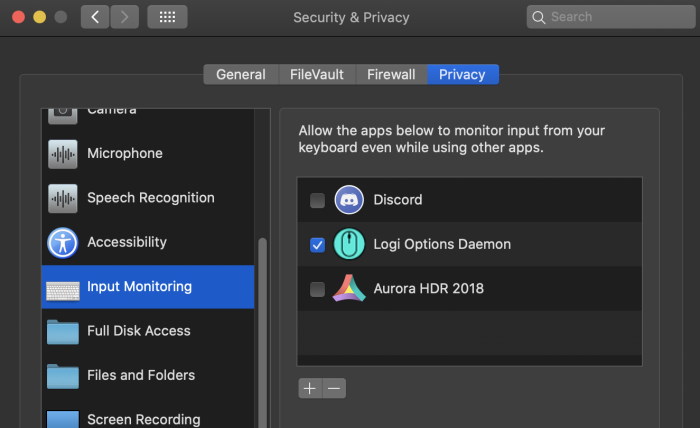Enable the Aurora HDR 2018 checkbox
This screenshot has height=428, width=700.
(317, 289)
